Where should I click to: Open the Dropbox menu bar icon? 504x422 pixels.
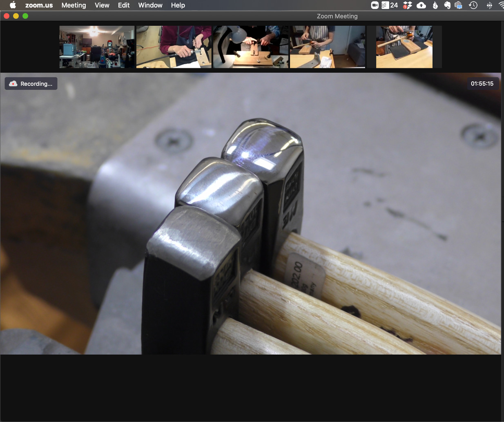(x=407, y=5)
